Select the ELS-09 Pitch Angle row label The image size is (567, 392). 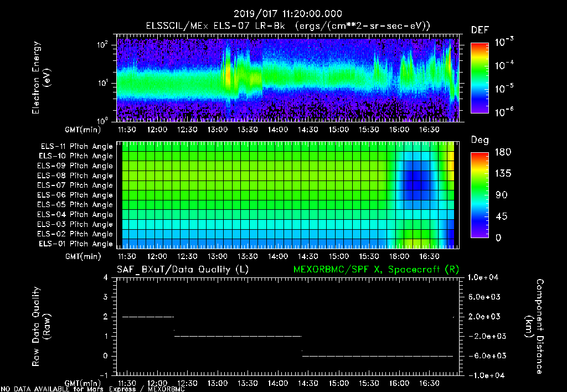click(75, 166)
